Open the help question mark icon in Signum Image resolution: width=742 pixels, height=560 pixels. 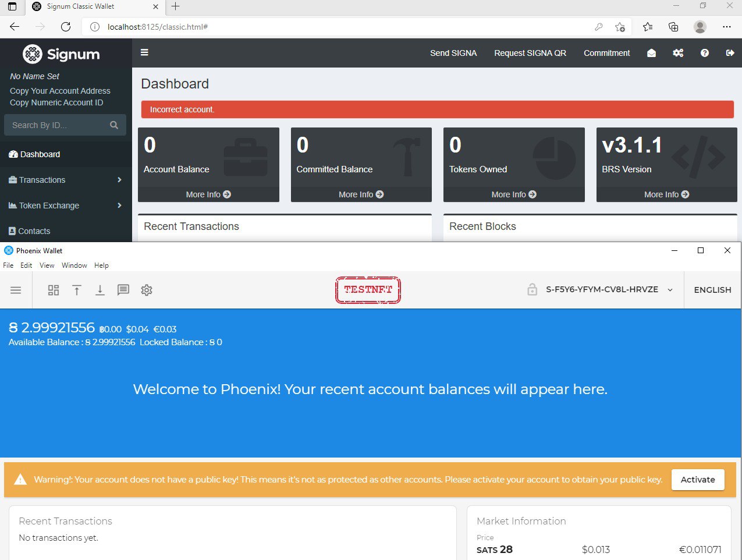705,53
